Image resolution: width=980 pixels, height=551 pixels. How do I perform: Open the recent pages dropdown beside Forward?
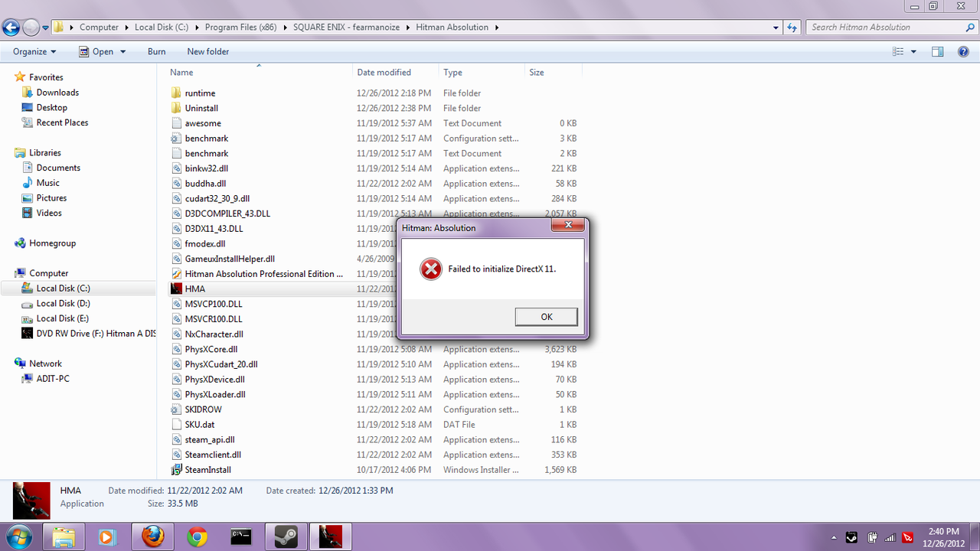point(46,28)
